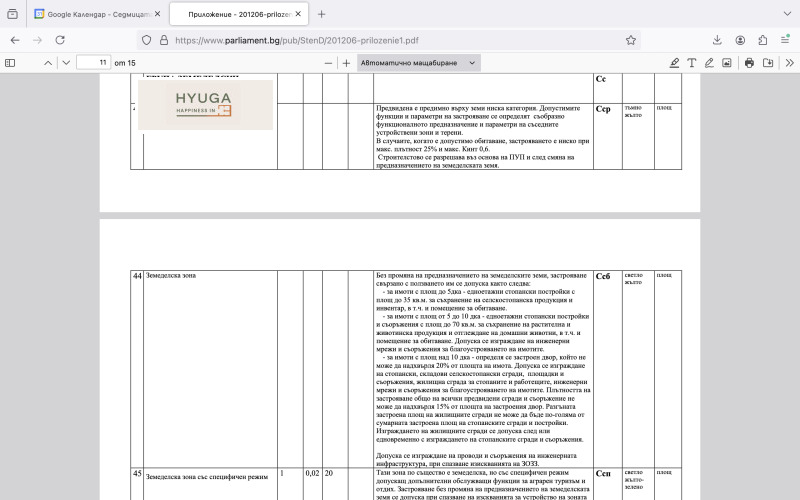This screenshot has width=800, height=500.
Task: Select the PDF add image tool
Action: tap(727, 63)
